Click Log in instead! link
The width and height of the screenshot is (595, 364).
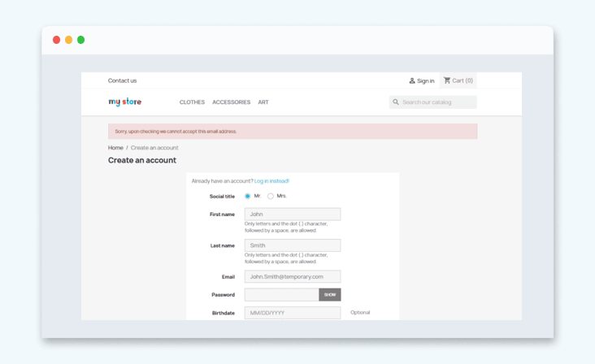(x=271, y=181)
